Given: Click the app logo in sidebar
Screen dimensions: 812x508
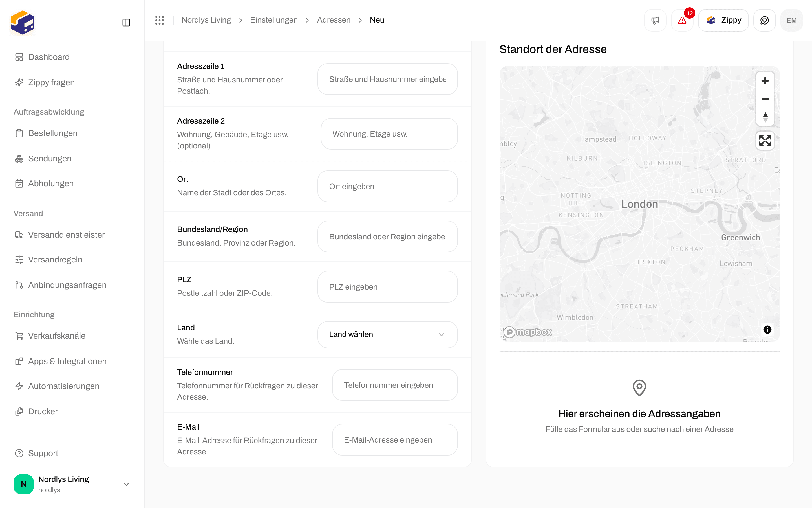Looking at the screenshot, I should click(23, 23).
